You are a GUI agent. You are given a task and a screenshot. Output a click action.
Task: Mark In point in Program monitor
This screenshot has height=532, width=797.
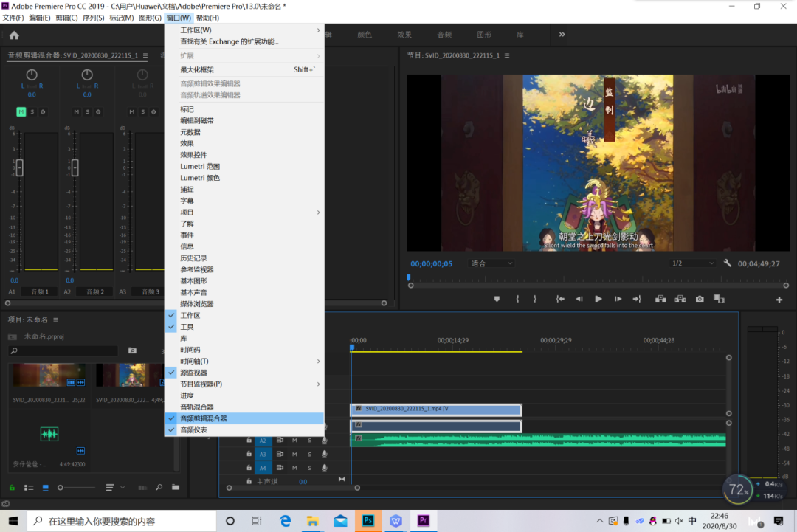coord(517,299)
